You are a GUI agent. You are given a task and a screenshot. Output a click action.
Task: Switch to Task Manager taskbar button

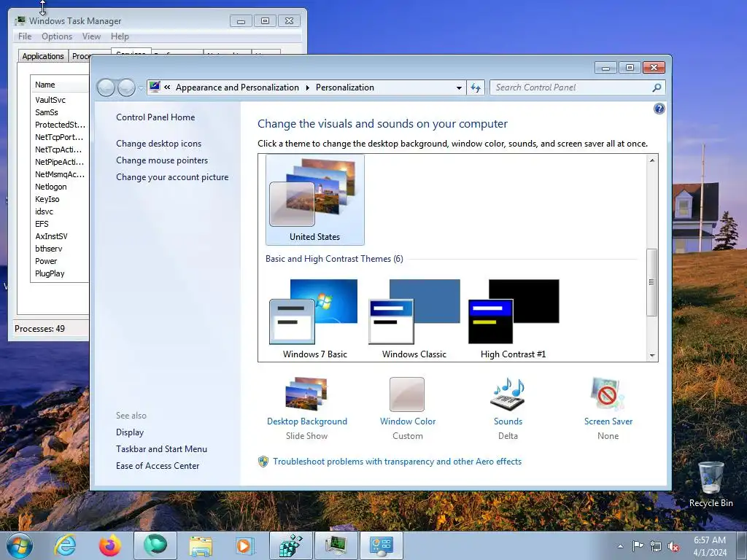(336, 545)
